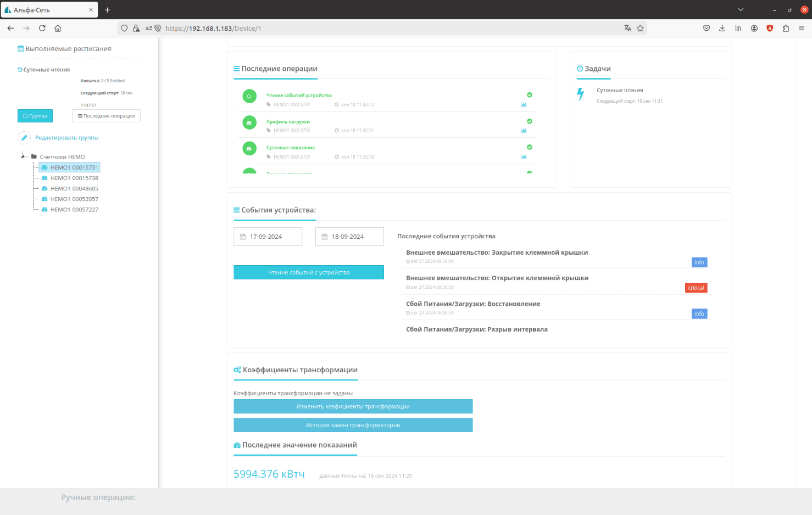This screenshot has height=515, width=812.
Task: Click the critical badge on Открытие клеммной крышки
Action: [696, 288]
